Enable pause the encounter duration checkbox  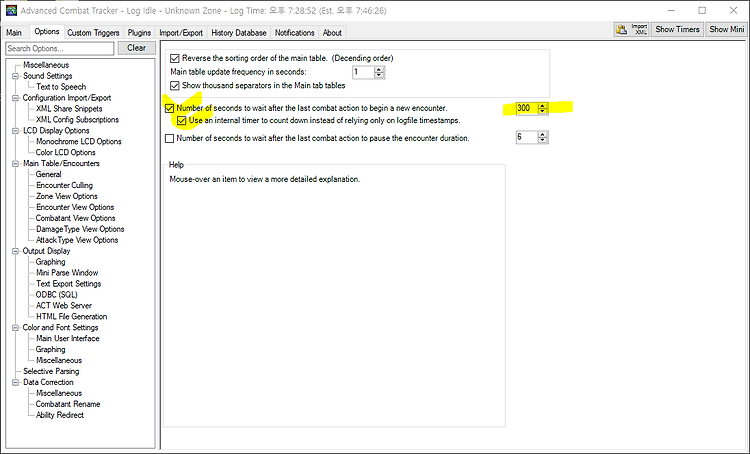coord(169,138)
